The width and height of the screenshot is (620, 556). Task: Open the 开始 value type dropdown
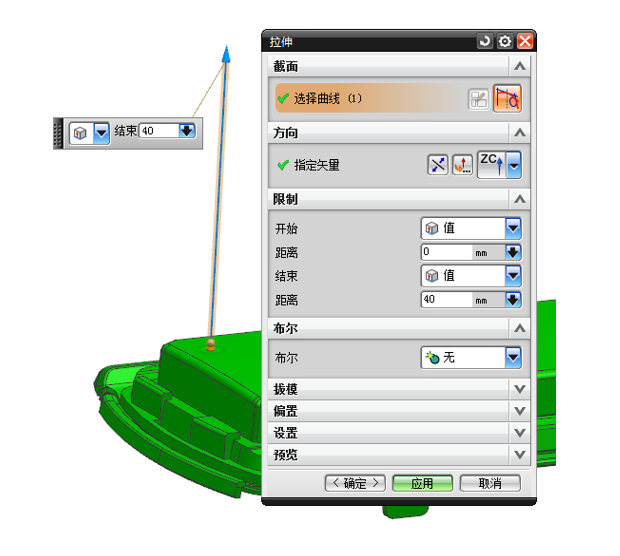coord(471,228)
